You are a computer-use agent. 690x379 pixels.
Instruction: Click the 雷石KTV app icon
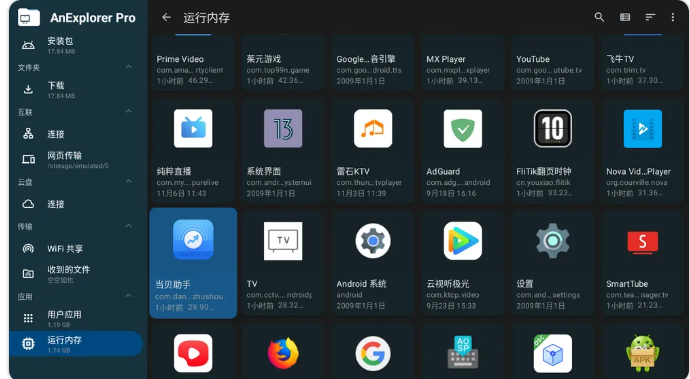pos(373,128)
